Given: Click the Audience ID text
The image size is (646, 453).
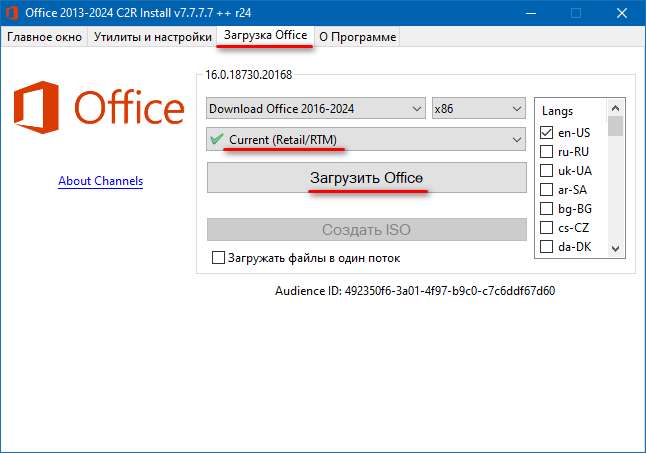Looking at the screenshot, I should pyautogui.click(x=415, y=291).
